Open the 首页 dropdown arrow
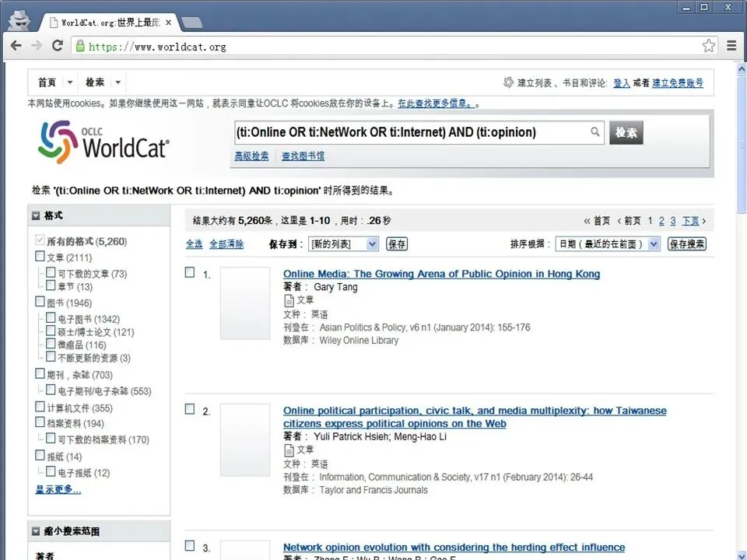 point(69,82)
